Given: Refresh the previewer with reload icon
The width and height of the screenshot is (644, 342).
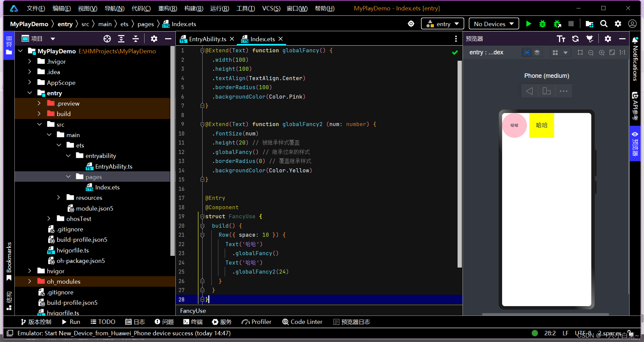Looking at the screenshot, I should click(x=575, y=39).
